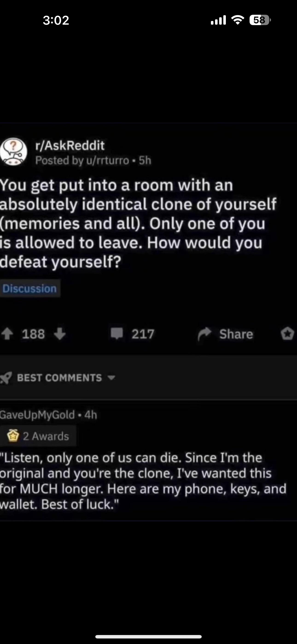The image size is (297, 644).
Task: Tap the Share label
Action: click(236, 334)
